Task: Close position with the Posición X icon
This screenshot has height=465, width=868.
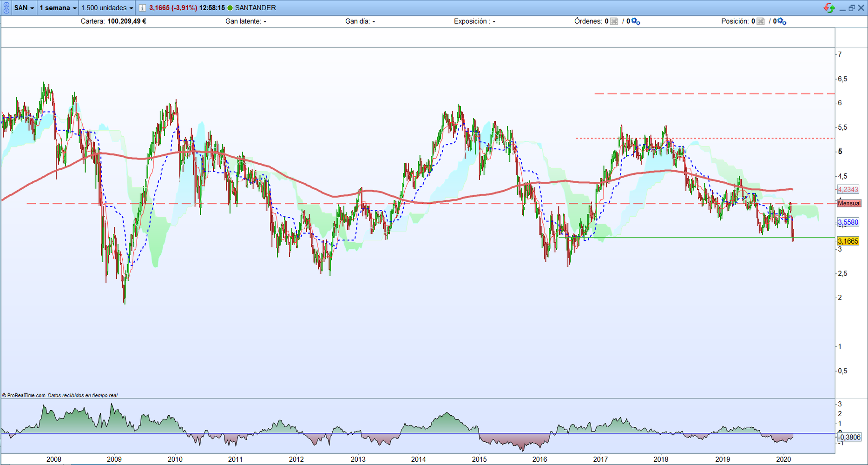Action: 760,21
